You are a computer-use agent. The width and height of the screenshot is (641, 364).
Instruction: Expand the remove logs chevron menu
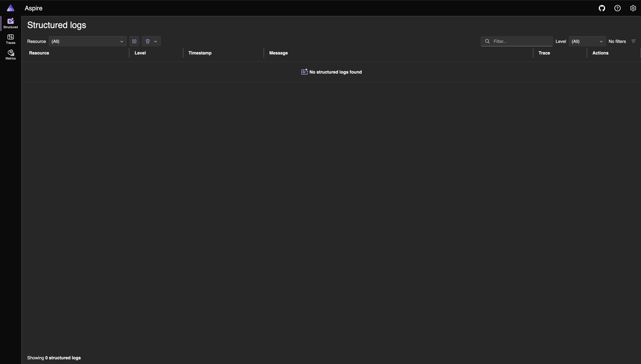click(156, 41)
